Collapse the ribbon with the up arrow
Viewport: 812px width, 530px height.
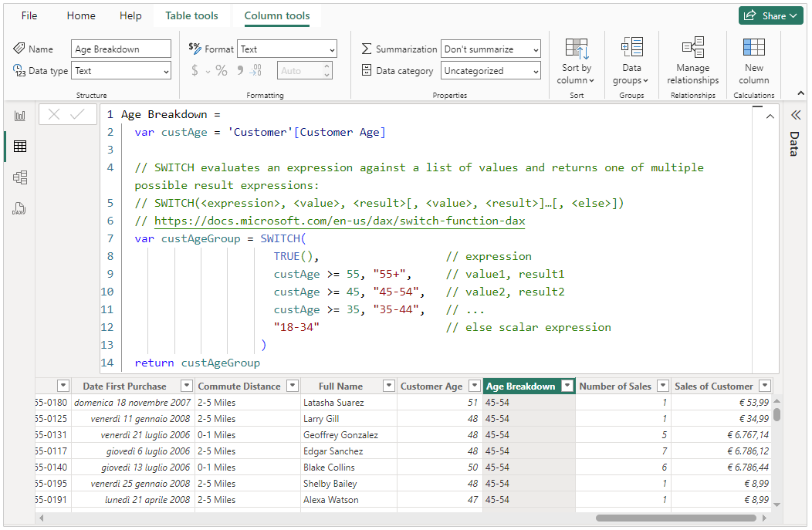pos(800,93)
